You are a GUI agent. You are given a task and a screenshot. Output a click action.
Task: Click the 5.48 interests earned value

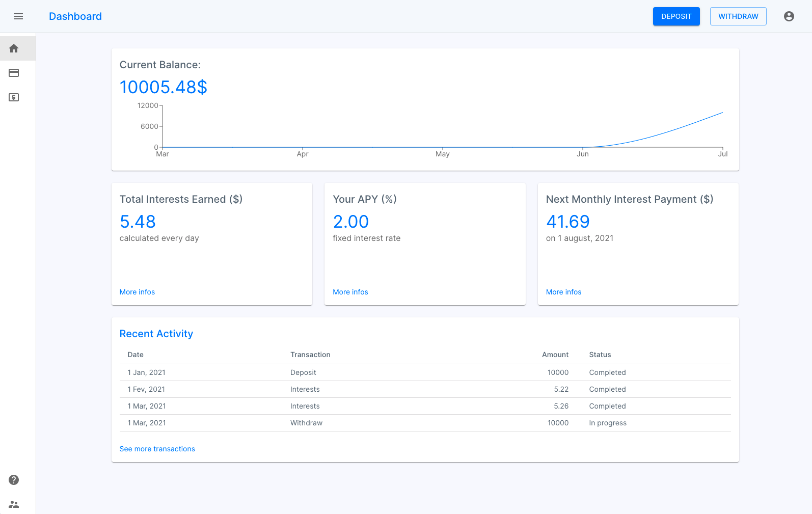(138, 222)
